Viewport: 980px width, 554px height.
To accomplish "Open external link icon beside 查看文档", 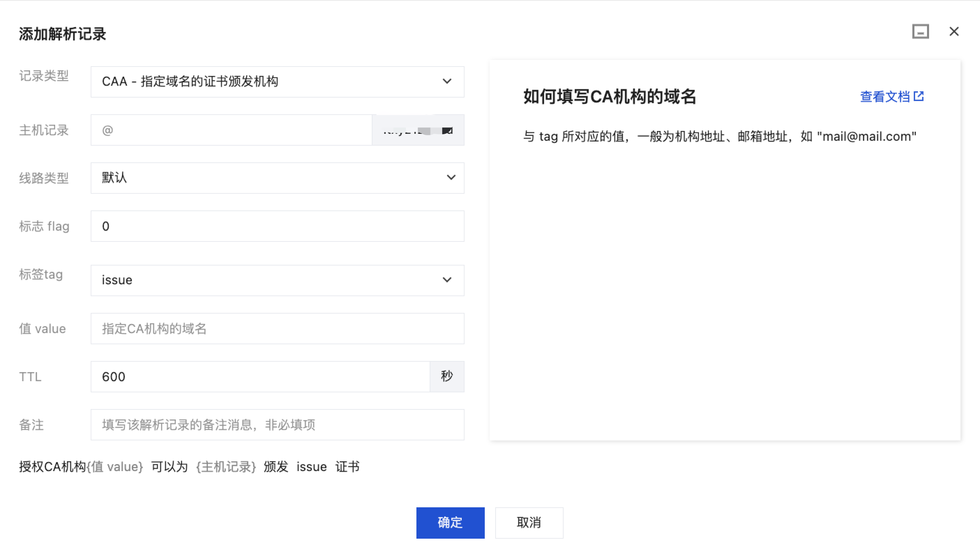I will [919, 96].
